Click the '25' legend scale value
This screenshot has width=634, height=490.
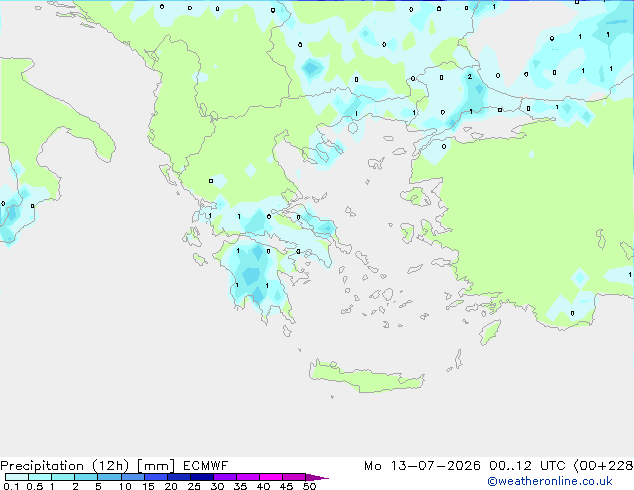pos(194,486)
